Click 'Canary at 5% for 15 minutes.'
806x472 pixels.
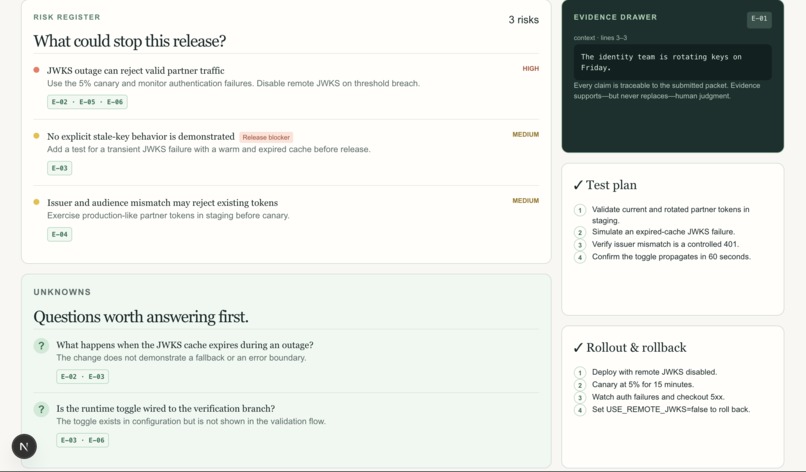(643, 384)
